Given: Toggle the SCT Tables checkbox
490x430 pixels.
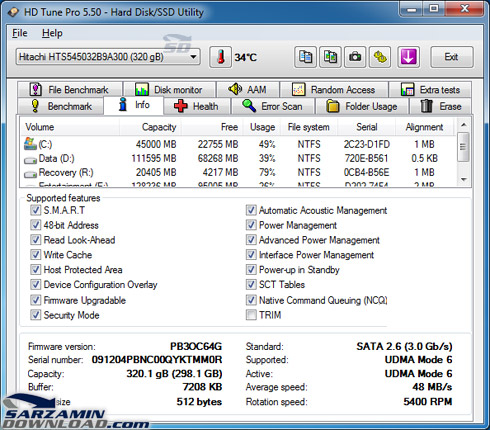Looking at the screenshot, I should (x=251, y=284).
